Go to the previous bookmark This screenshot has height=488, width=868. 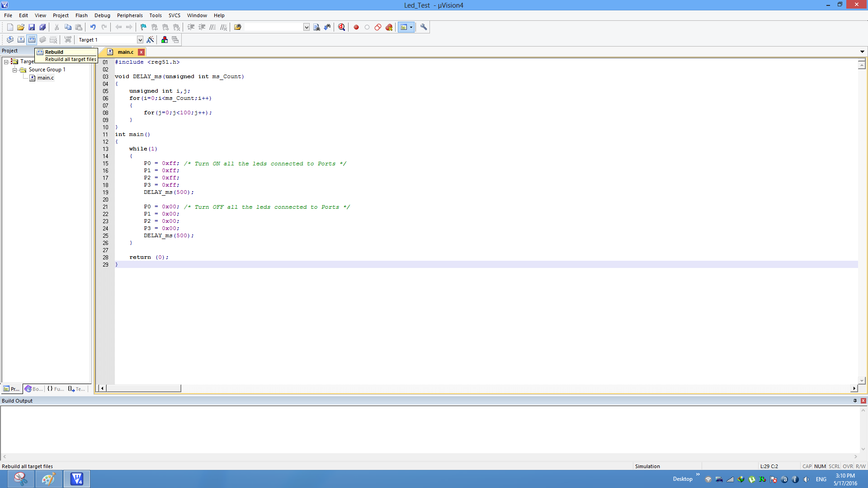[x=155, y=27]
